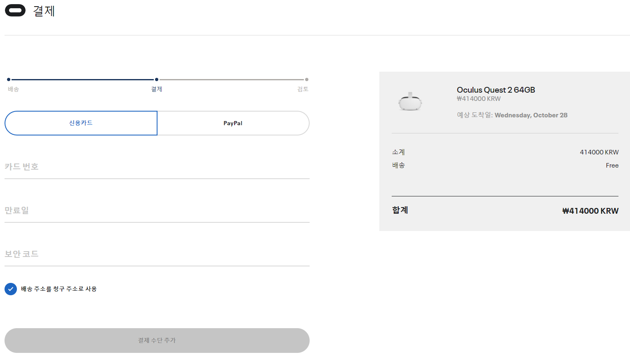Image resolution: width=630 pixels, height=364 pixels.
Task: Click the 합계 label
Action: 400,210
